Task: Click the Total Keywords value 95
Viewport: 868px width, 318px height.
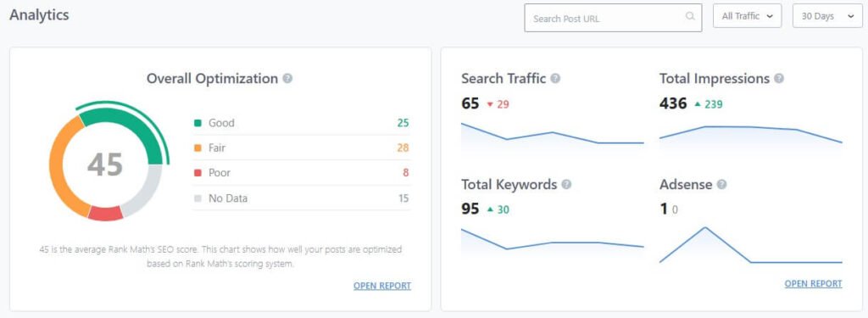Action: (x=470, y=209)
